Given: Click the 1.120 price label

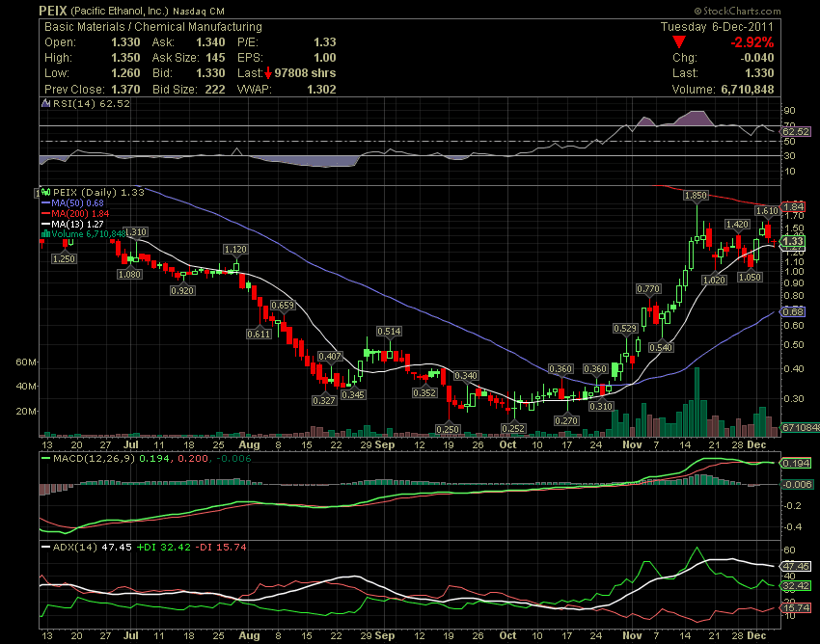Looking at the screenshot, I should coord(235,250).
